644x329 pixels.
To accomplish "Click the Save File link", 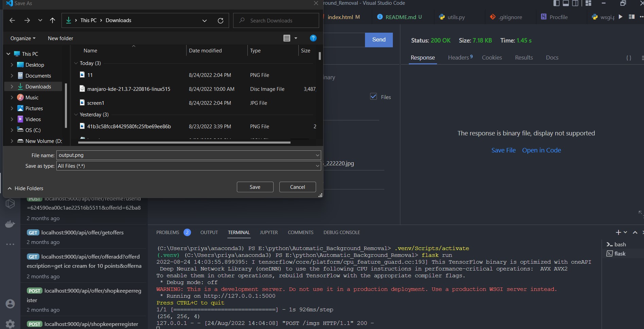I will [503, 150].
